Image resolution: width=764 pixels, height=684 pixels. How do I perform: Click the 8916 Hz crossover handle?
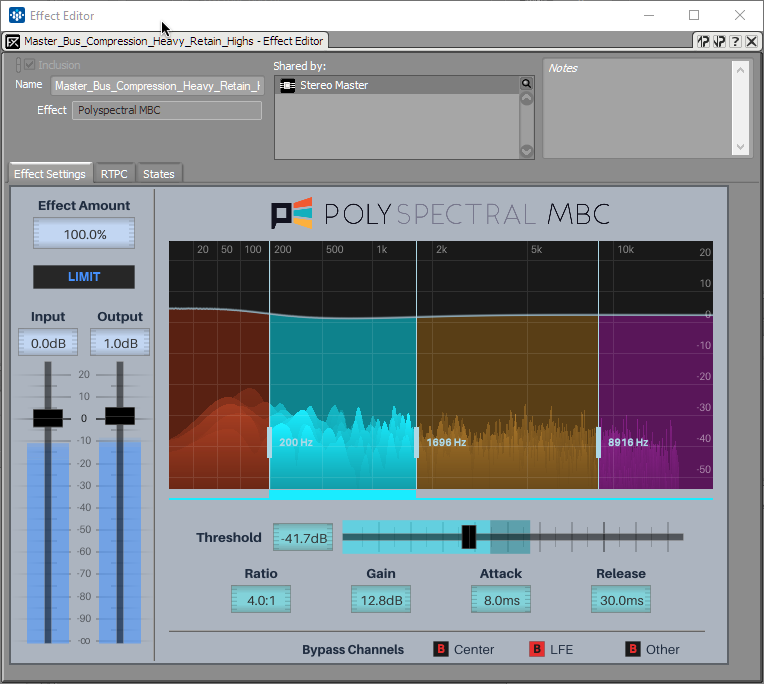pyautogui.click(x=598, y=442)
